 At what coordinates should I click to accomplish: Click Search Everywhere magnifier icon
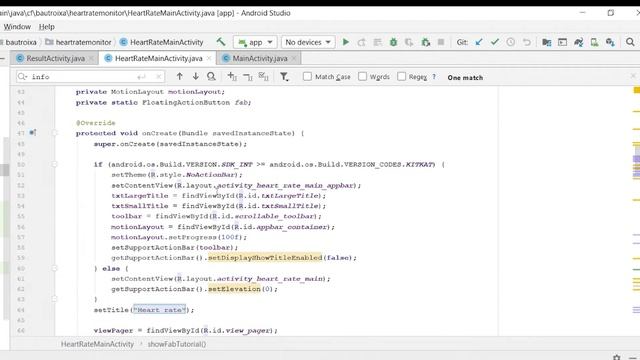[x=630, y=42]
